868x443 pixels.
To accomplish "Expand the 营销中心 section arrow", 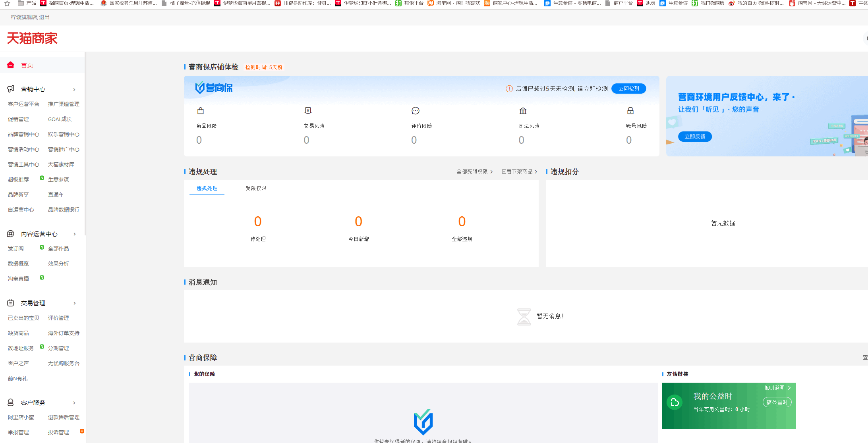I will (x=74, y=89).
